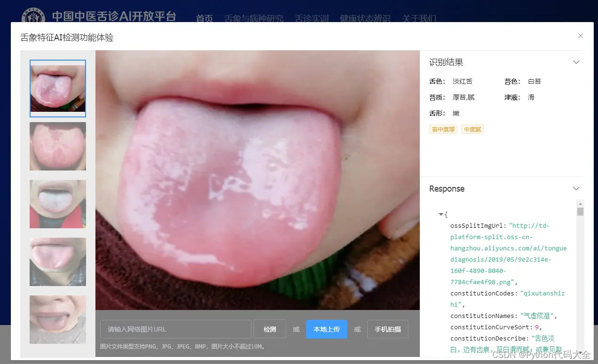The image size is (598, 364).
Task: Select the first tongue thumbnail
Action: 58,88
